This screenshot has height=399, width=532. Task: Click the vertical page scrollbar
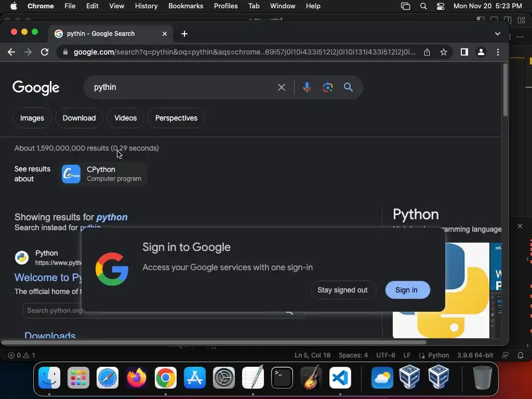pos(505,90)
